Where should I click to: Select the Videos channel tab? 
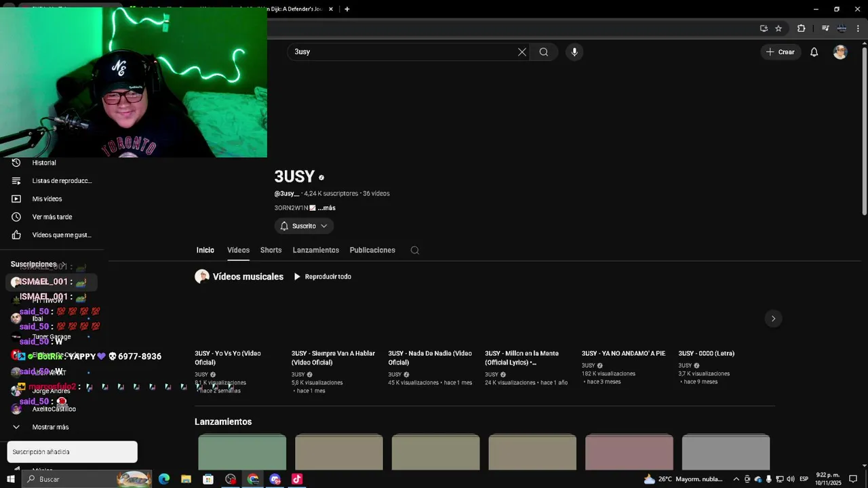[x=238, y=250]
